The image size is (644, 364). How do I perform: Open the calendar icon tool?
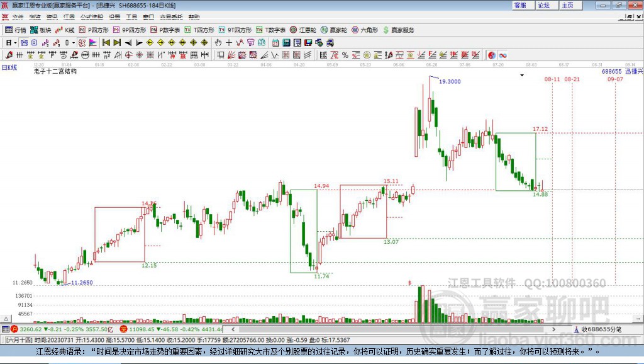coord(275,43)
